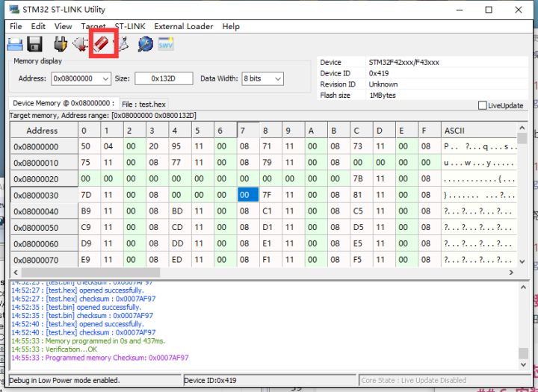
Task: Click Flash size value 1MBytes
Action: click(383, 96)
